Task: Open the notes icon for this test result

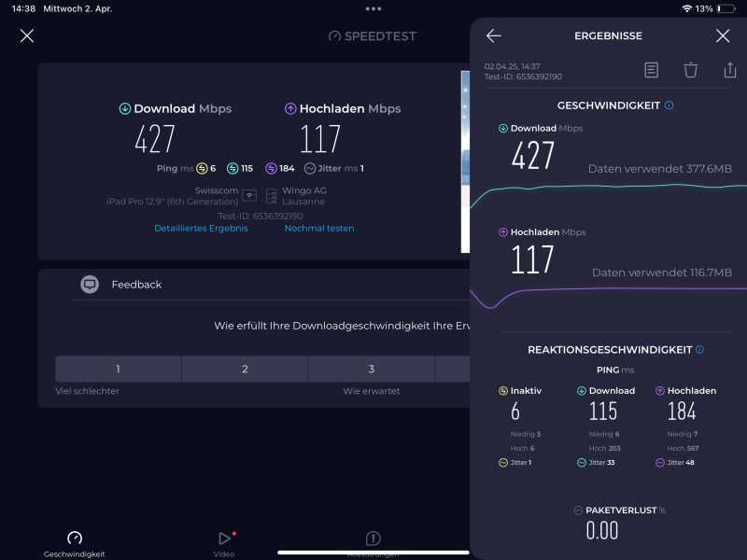Action: (652, 70)
